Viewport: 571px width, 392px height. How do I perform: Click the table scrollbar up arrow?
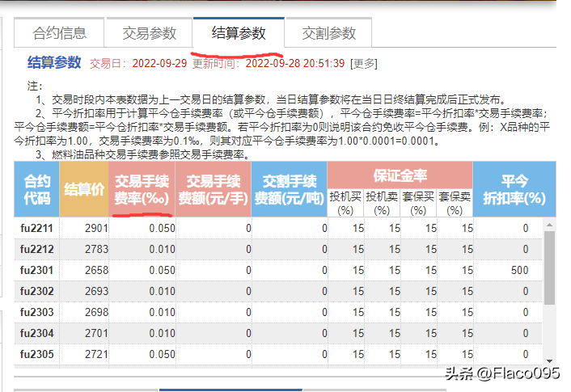(x=549, y=225)
